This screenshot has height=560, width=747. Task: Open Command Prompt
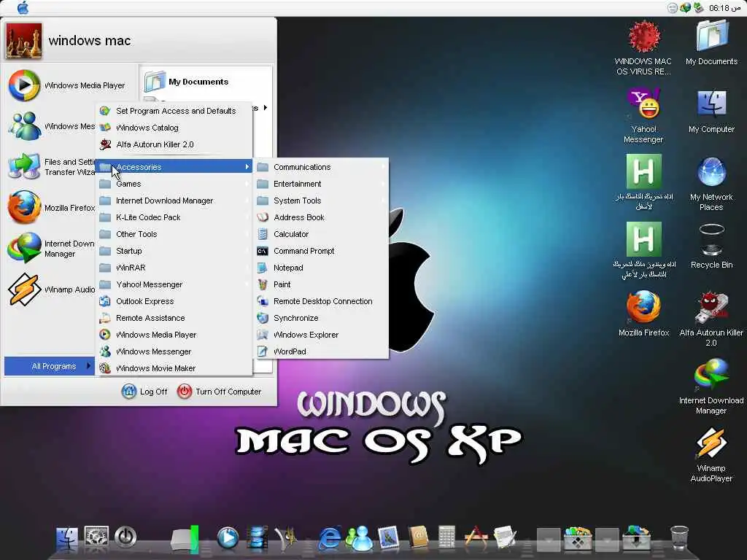[x=322, y=251]
